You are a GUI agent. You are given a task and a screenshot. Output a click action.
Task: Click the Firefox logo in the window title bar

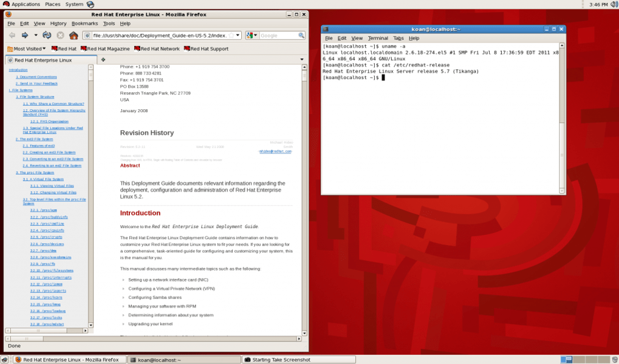pos(9,14)
